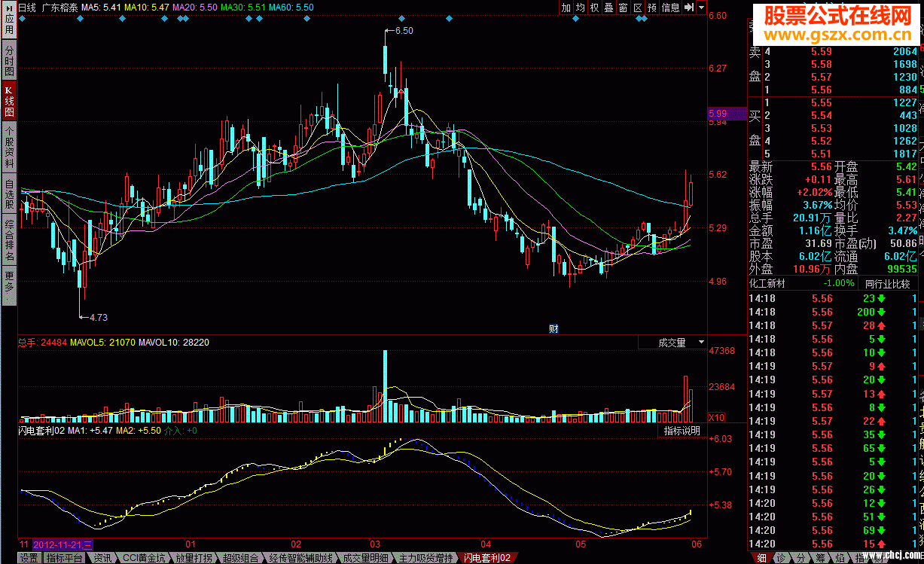Click the MA5: 5.41 label
This screenshot has width=924, height=564.
tap(101, 7)
